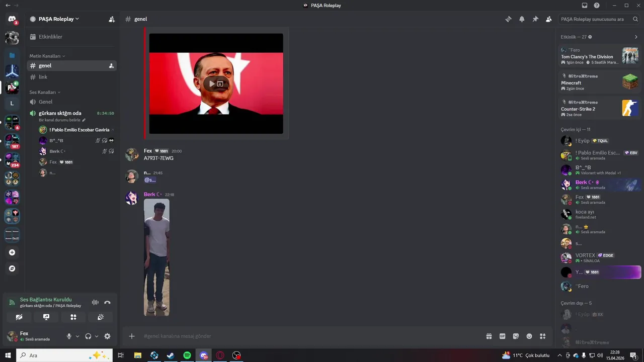This screenshot has width=644, height=362.
Task: Expand the Etkinlik panel arrow
Action: pos(636,37)
